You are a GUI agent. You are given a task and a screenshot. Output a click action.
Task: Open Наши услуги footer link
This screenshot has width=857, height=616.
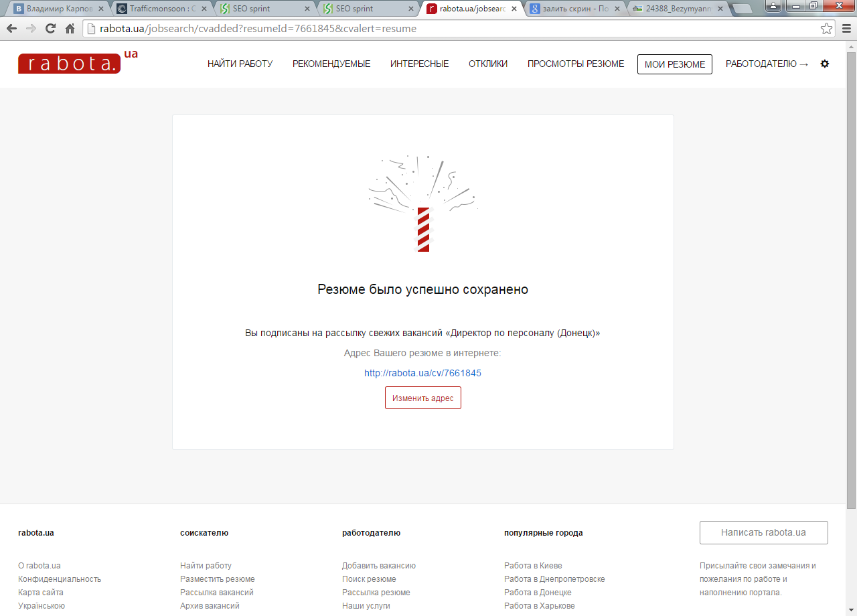(x=366, y=606)
